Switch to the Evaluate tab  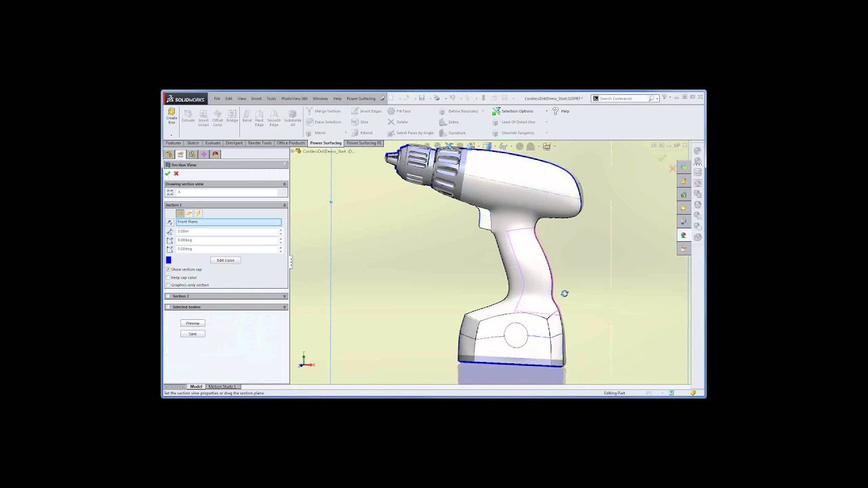(213, 143)
